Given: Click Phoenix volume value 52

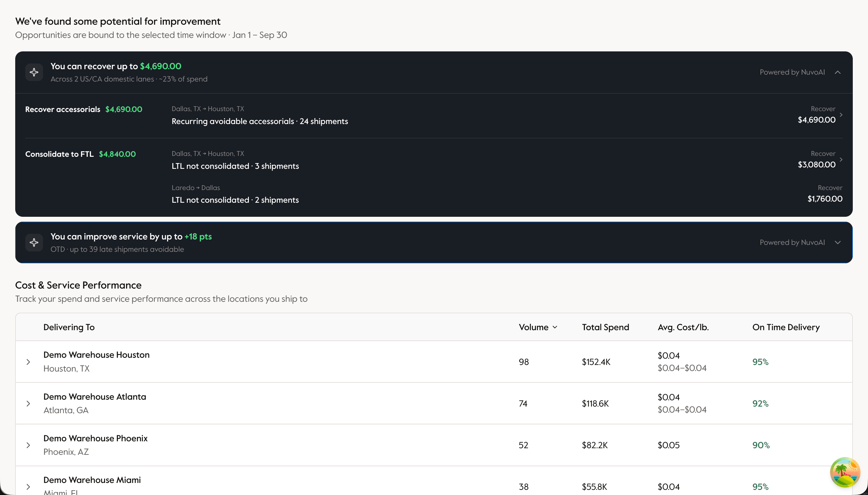Looking at the screenshot, I should pos(523,445).
